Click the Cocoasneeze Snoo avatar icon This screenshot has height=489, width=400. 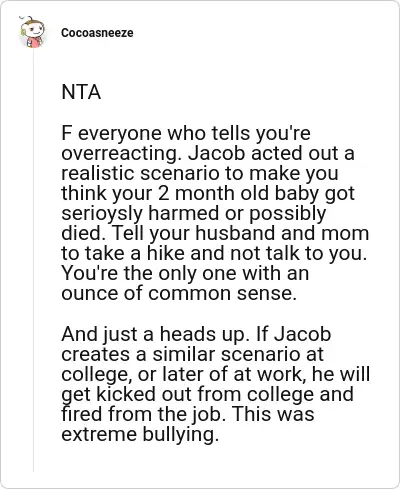click(x=32, y=32)
